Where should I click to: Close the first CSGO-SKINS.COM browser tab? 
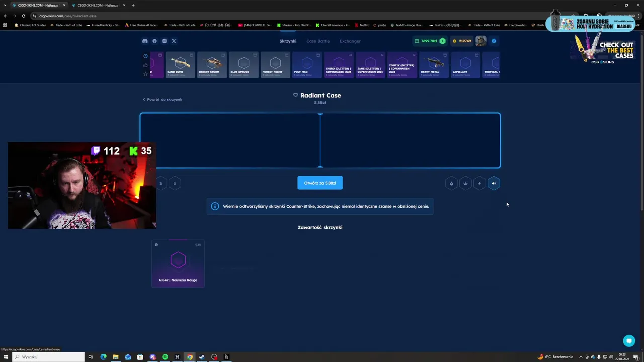64,5
